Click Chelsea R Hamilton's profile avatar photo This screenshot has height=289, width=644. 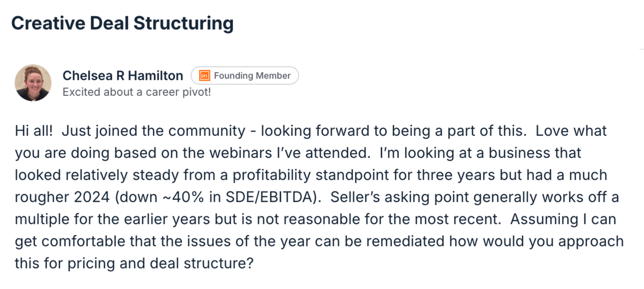coord(33,83)
